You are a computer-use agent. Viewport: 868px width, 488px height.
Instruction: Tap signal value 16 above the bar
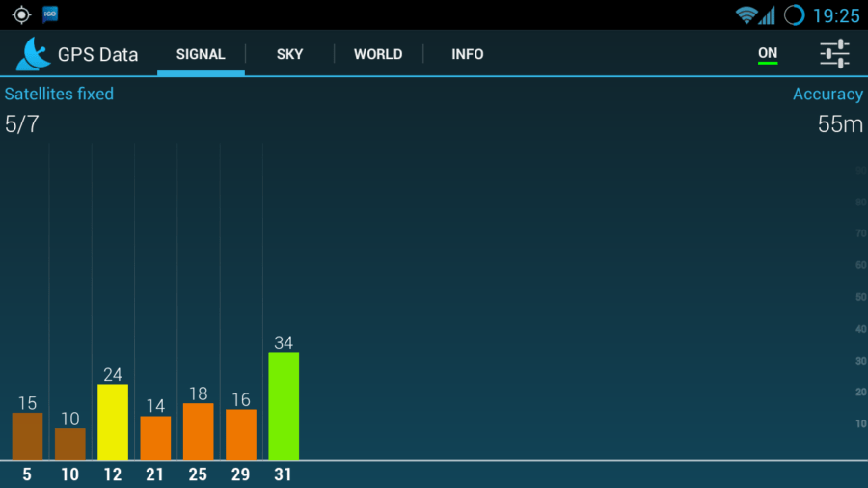click(241, 399)
